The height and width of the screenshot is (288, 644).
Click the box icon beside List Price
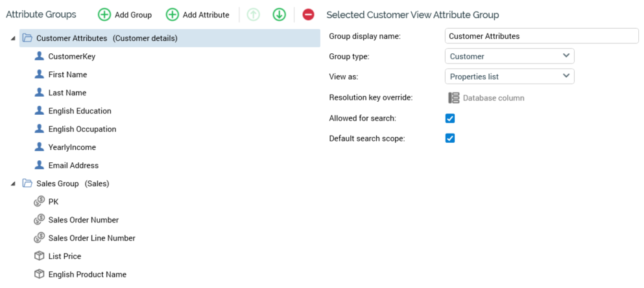(x=39, y=256)
